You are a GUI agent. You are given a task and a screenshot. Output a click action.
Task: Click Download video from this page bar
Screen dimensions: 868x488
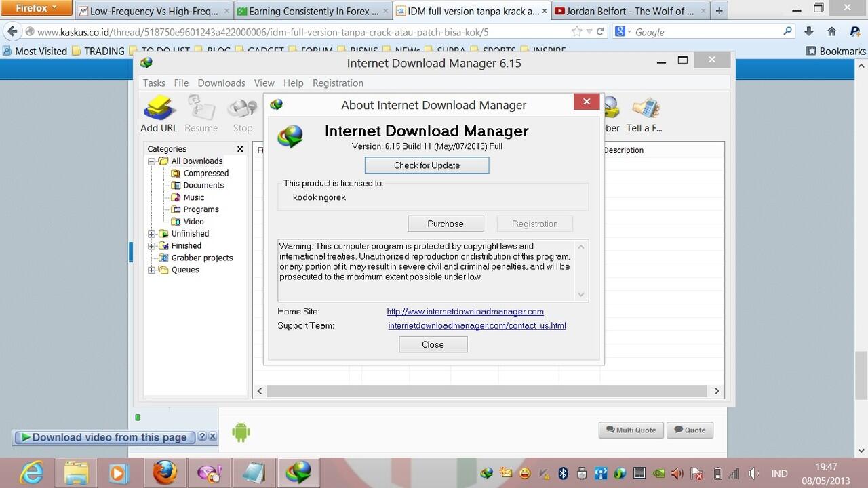[x=104, y=437]
